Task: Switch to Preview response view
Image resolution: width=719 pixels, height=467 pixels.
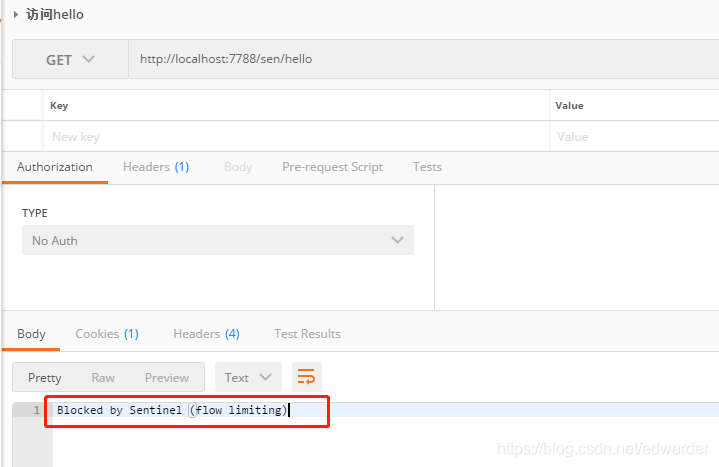Action: pyautogui.click(x=166, y=378)
